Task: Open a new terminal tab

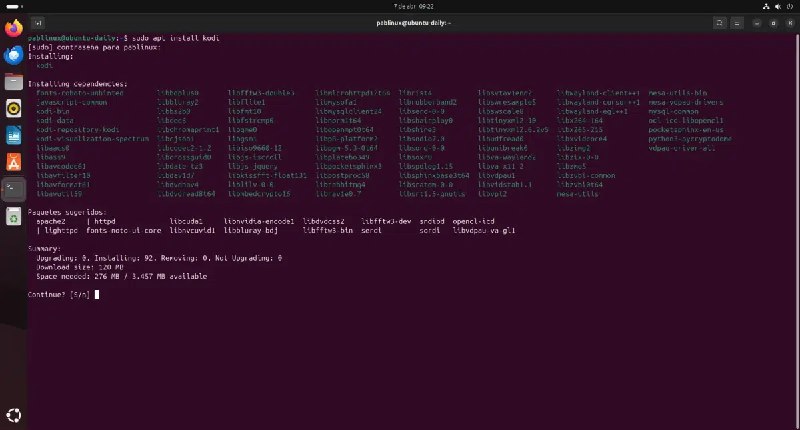Action: coord(38,23)
